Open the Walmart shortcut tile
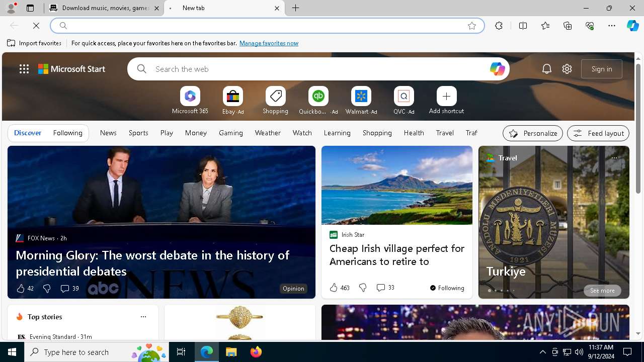Viewport: 644px width, 362px height. point(361,101)
